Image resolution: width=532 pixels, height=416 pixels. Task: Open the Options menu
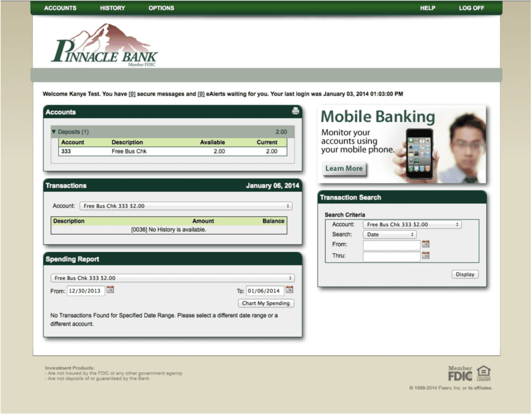(x=161, y=8)
